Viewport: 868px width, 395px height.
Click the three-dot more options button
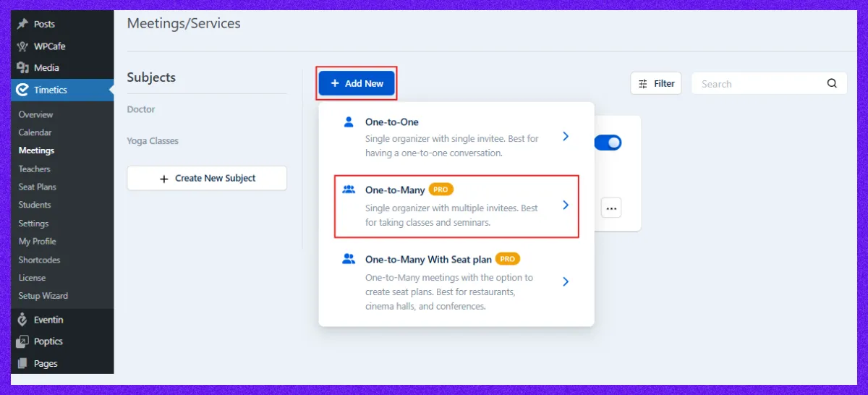click(611, 208)
